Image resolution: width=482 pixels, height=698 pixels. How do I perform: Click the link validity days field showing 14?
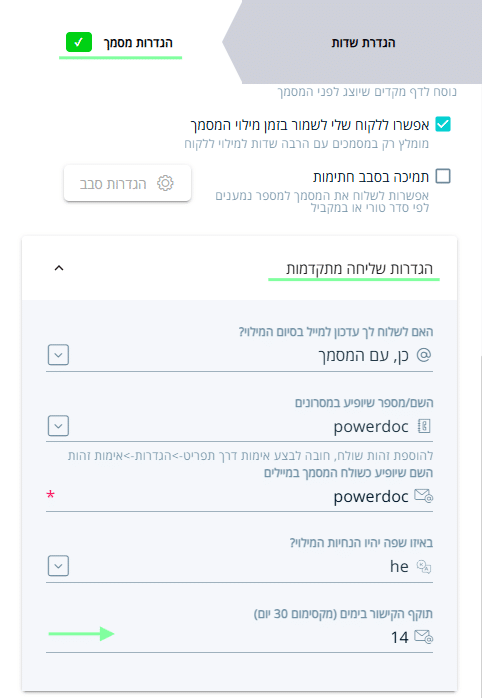click(x=239, y=637)
